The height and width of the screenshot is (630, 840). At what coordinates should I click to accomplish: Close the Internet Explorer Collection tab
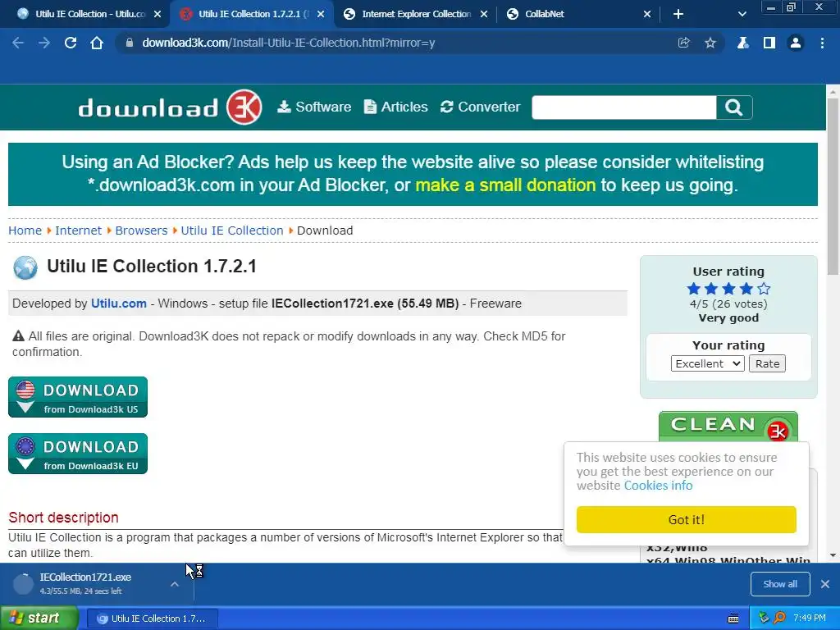(484, 14)
